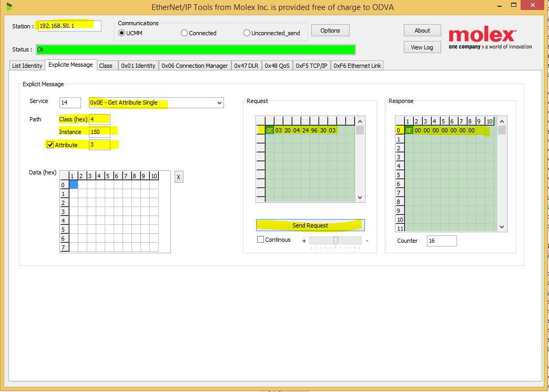Open the 0xF5 TCP/IP tab
Viewport: 549px width, 392px height.
coord(311,66)
